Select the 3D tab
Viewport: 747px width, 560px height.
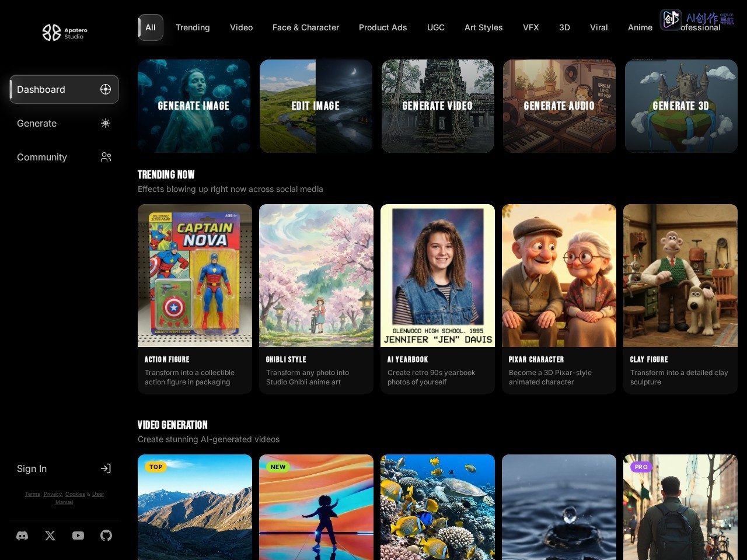point(564,27)
